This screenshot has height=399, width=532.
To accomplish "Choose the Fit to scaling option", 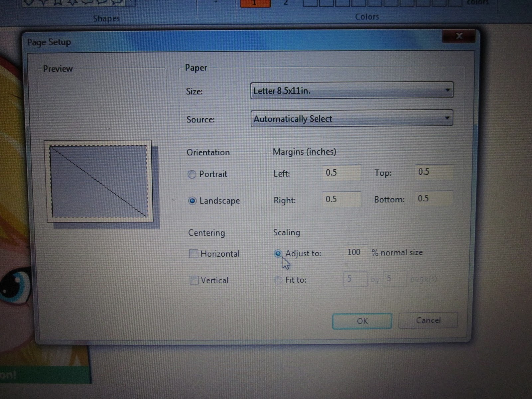I will point(278,280).
